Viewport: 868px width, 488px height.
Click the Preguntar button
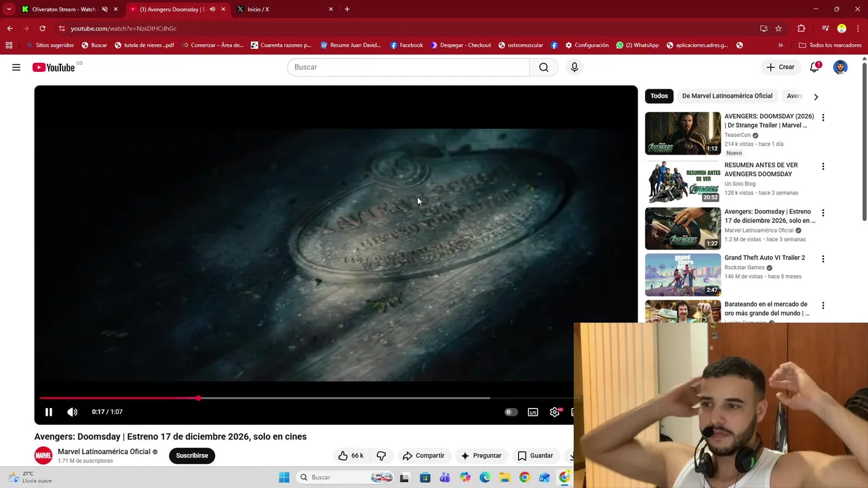pyautogui.click(x=481, y=455)
